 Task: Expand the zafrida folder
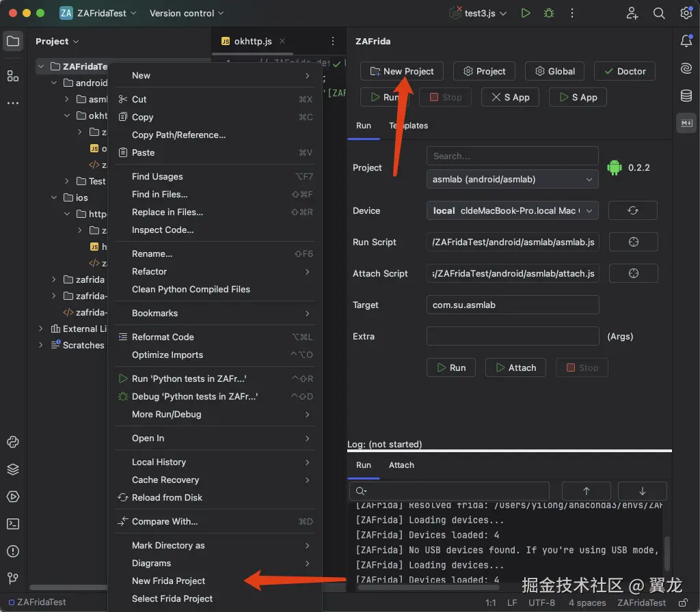click(x=54, y=279)
